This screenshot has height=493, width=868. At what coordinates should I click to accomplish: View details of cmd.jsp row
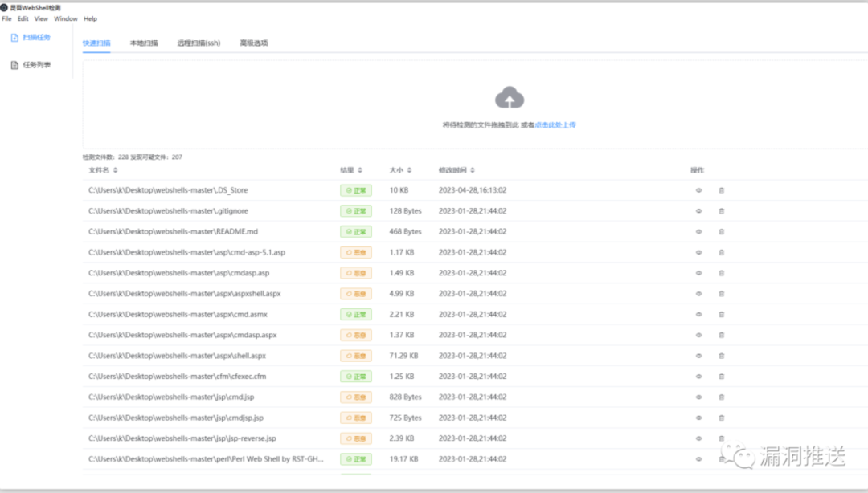tap(698, 397)
